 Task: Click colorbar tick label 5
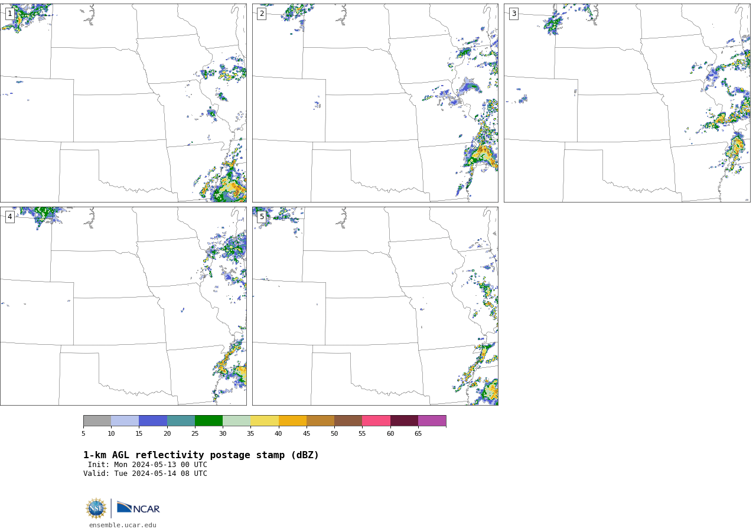(83, 434)
